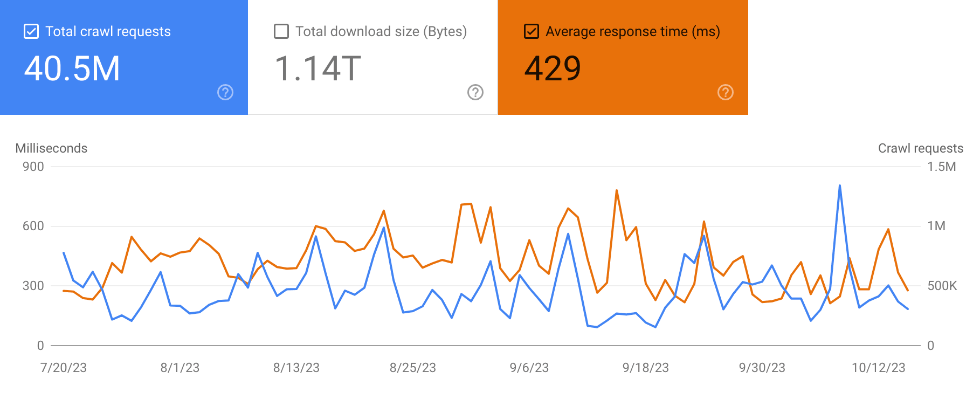
Task: Click the Crawl requests axis title
Action: (921, 148)
